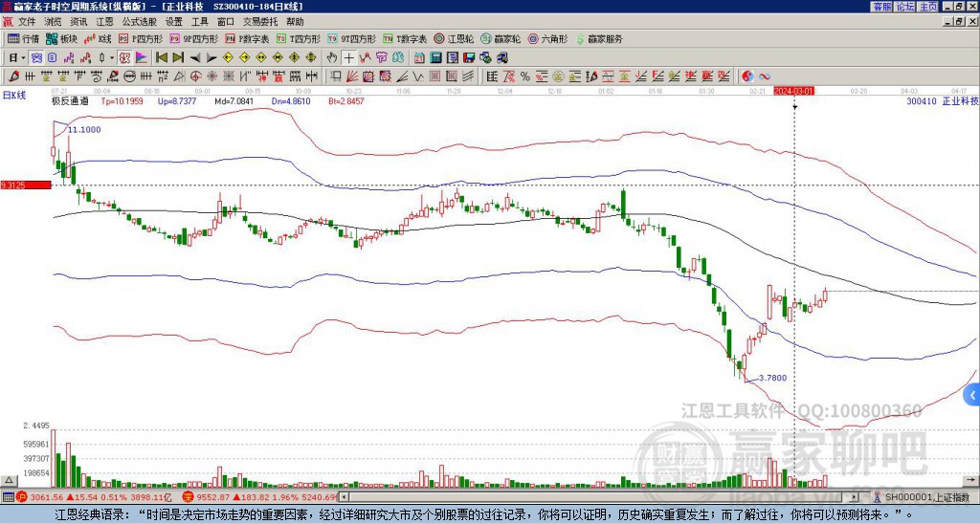
Task: Click the 9552.87 index value in status bar
Action: 212,497
